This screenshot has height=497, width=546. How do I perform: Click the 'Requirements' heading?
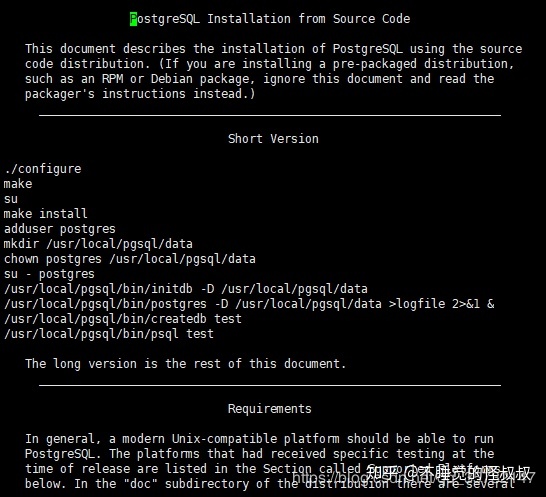270,409
